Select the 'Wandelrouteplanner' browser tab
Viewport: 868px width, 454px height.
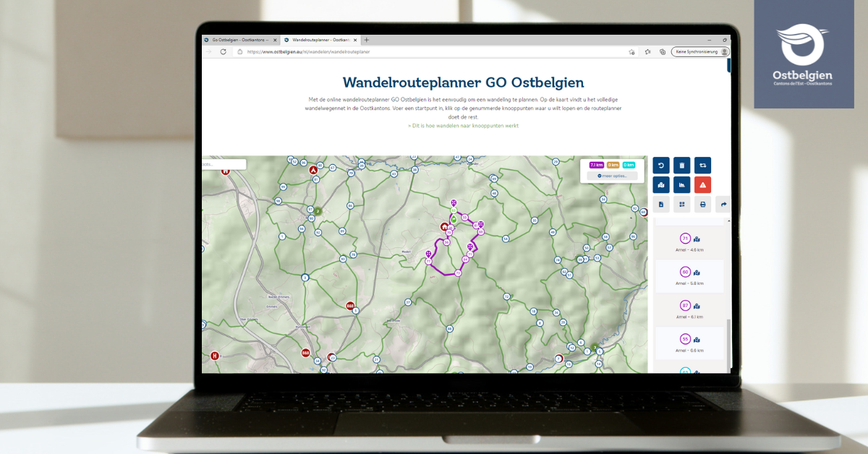[319, 40]
